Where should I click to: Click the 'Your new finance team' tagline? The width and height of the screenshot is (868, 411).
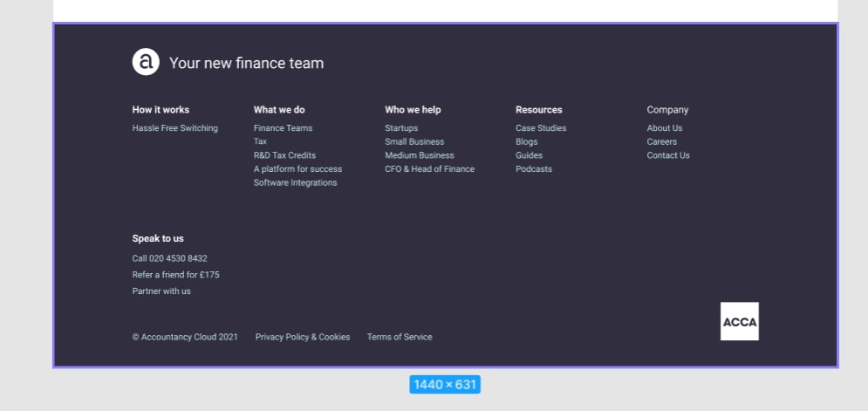[x=246, y=63]
